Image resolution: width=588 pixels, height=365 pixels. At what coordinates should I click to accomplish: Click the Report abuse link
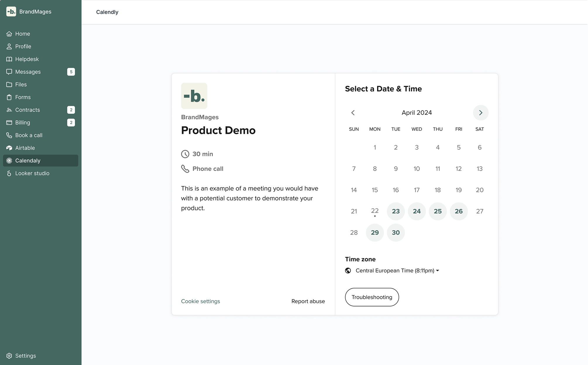308,301
